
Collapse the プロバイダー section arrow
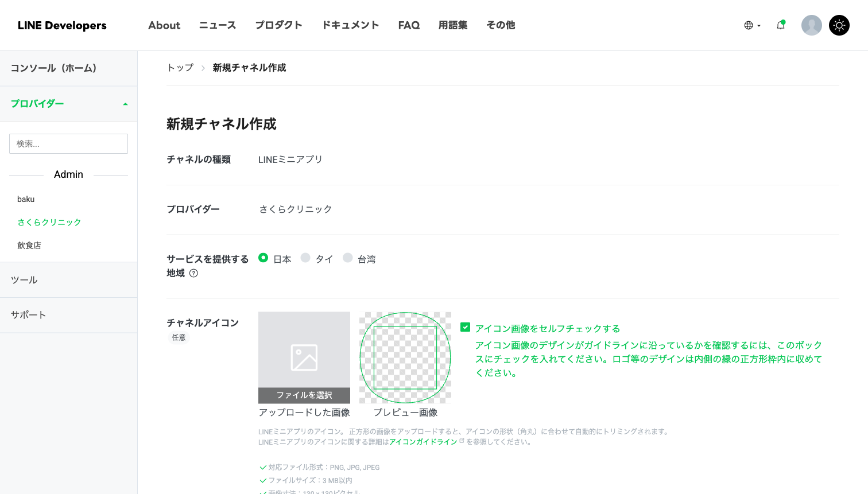pos(125,104)
